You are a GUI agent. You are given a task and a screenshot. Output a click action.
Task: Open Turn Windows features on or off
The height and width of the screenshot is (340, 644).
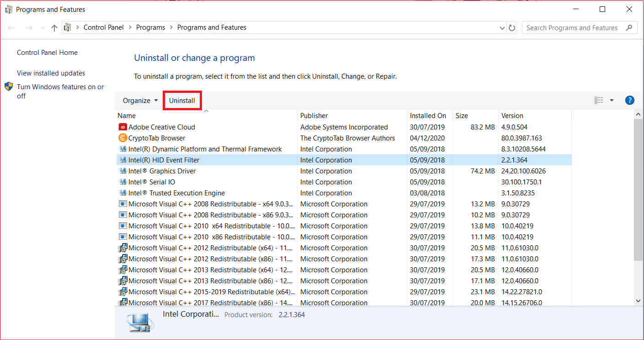(60, 92)
